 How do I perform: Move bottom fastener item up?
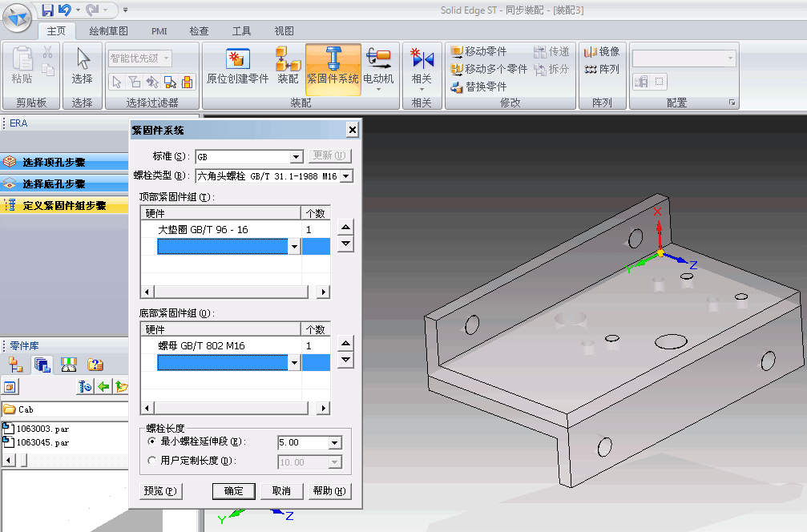[x=346, y=343]
